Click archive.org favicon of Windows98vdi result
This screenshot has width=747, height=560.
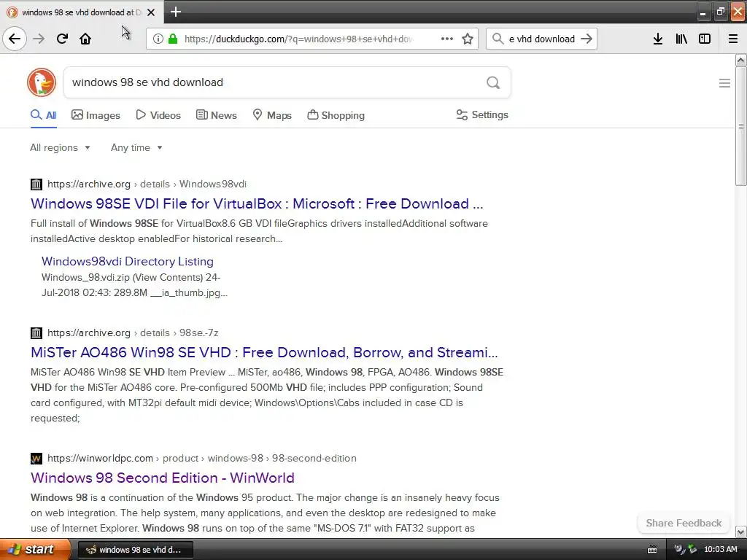click(x=36, y=184)
